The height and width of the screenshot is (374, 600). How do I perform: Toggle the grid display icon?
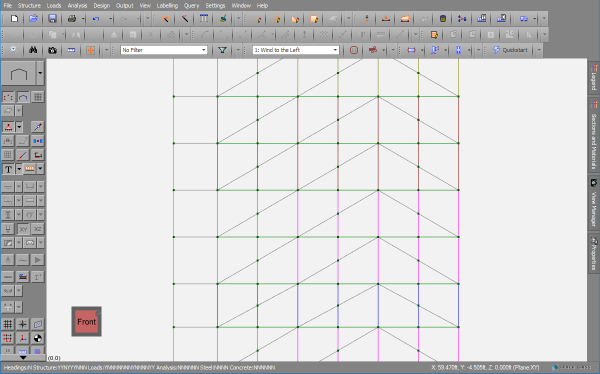pos(8,324)
